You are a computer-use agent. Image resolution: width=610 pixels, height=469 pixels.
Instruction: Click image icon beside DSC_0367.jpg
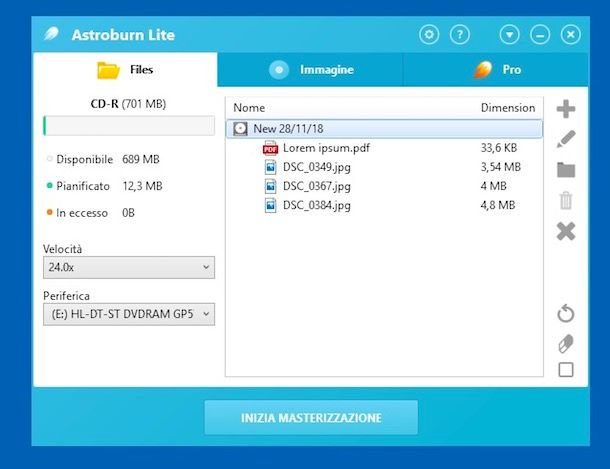pos(270,186)
